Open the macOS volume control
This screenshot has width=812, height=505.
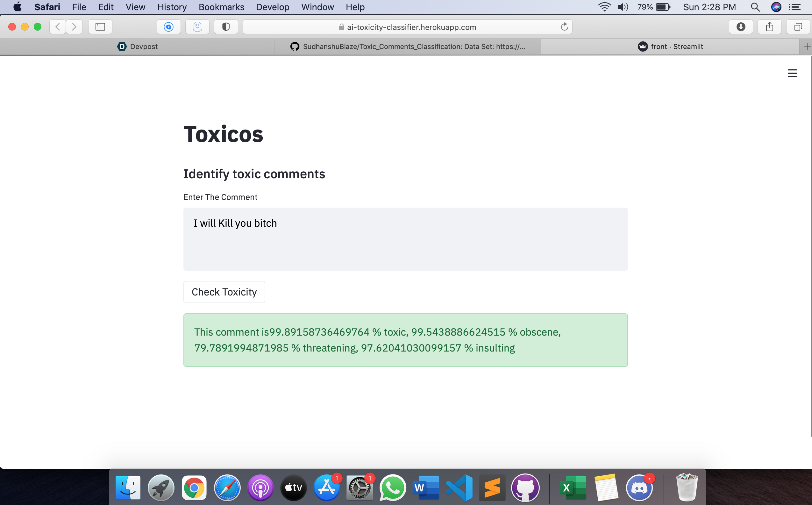point(623,7)
